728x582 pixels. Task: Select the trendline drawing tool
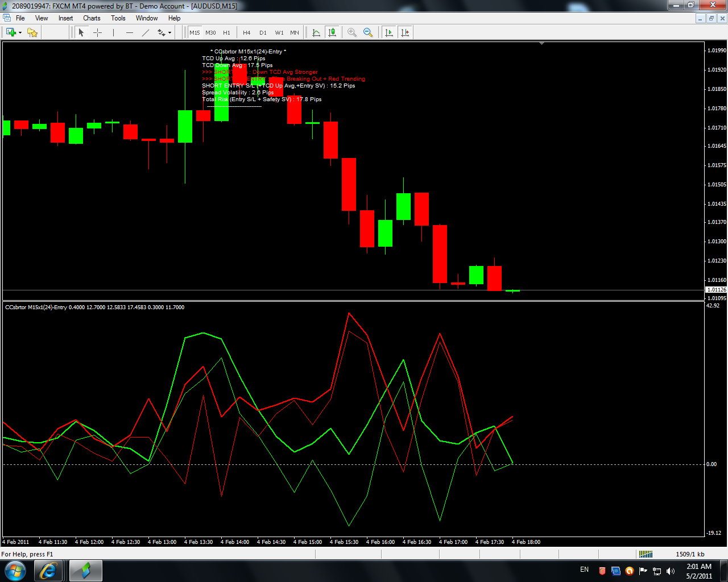coord(146,32)
